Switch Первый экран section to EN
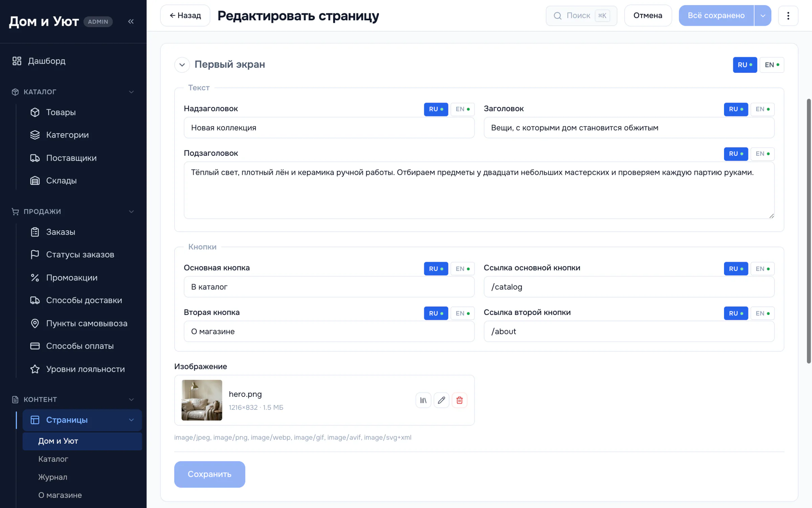This screenshot has width=812, height=508. tap(772, 65)
